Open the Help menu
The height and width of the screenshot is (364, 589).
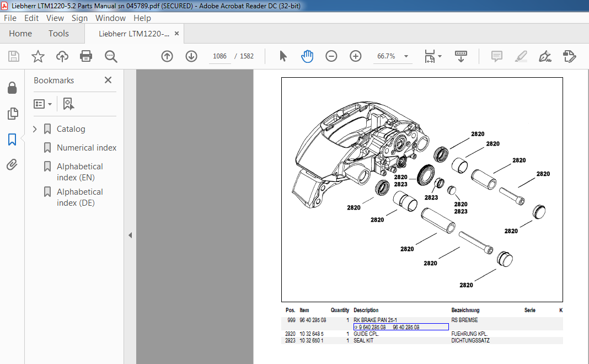click(x=142, y=18)
